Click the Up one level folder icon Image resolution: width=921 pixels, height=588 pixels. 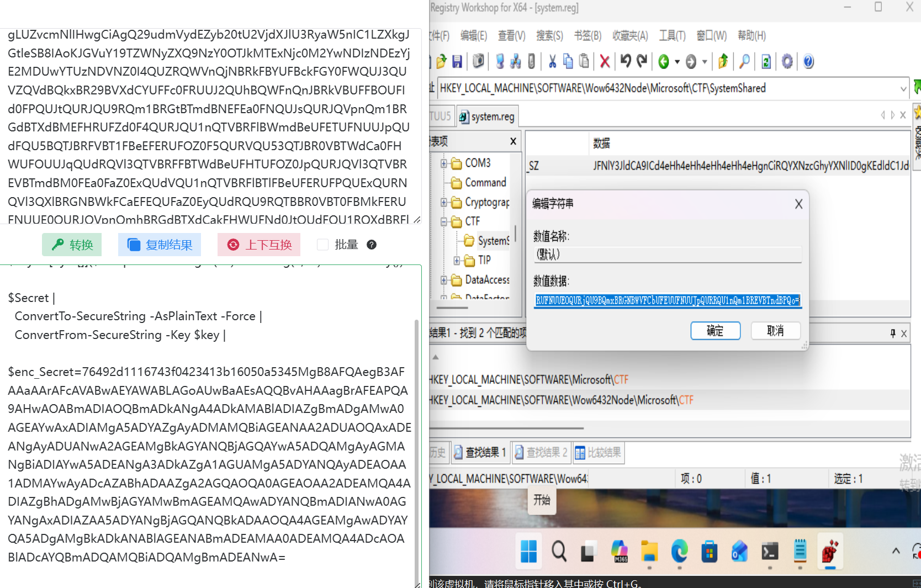pyautogui.click(x=723, y=61)
